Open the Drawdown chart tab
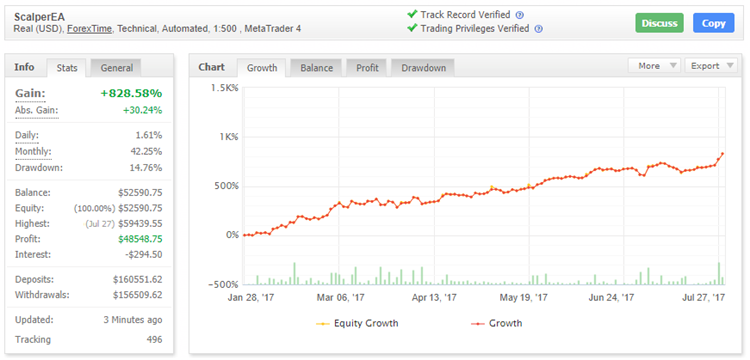The image size is (750, 360). tap(423, 68)
